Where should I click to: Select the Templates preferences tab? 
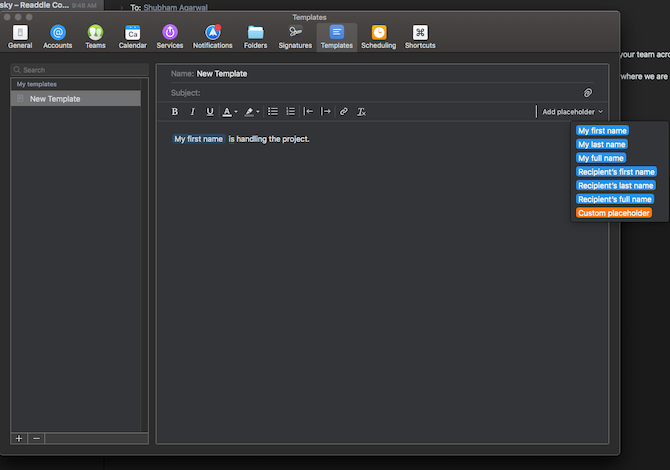337,37
